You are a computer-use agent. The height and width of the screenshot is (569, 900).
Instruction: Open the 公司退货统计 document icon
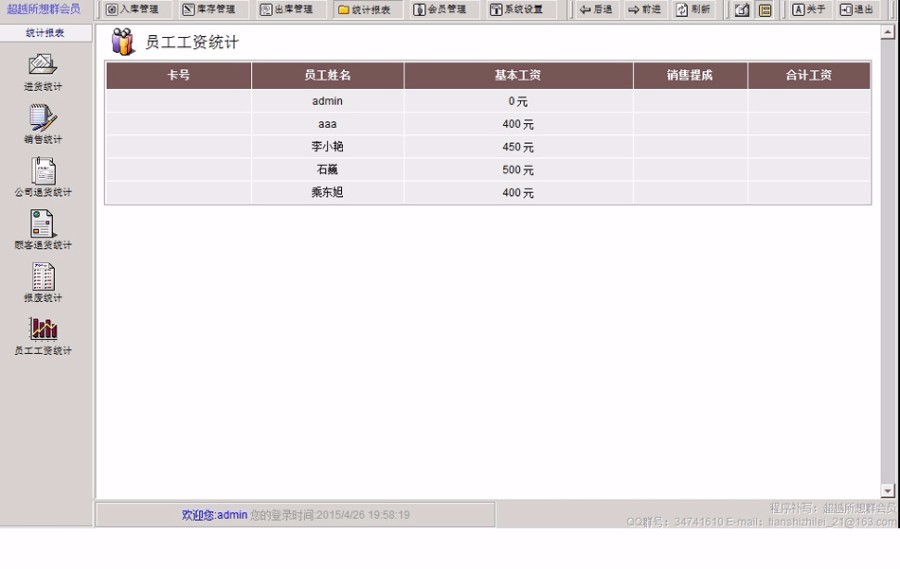pyautogui.click(x=43, y=171)
